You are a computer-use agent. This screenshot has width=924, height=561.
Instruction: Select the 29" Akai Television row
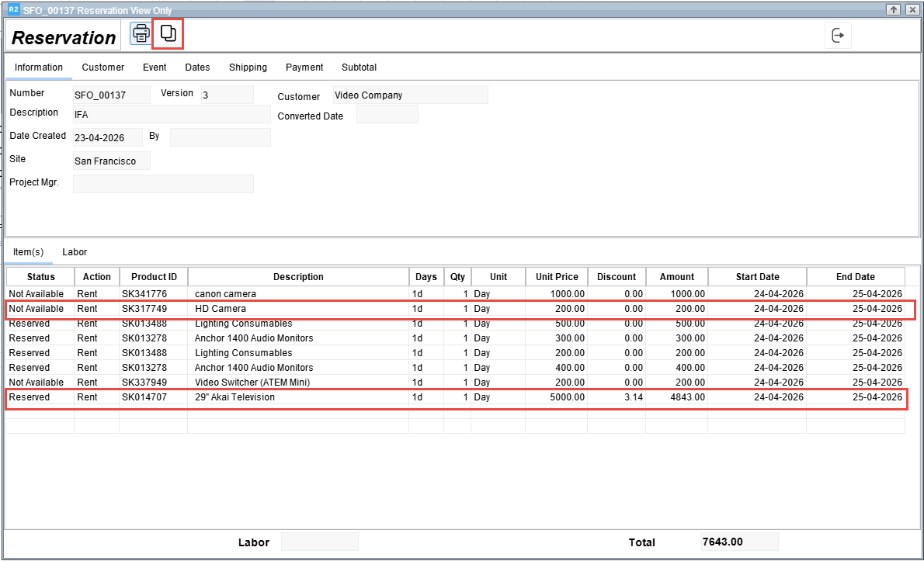pyautogui.click(x=234, y=397)
